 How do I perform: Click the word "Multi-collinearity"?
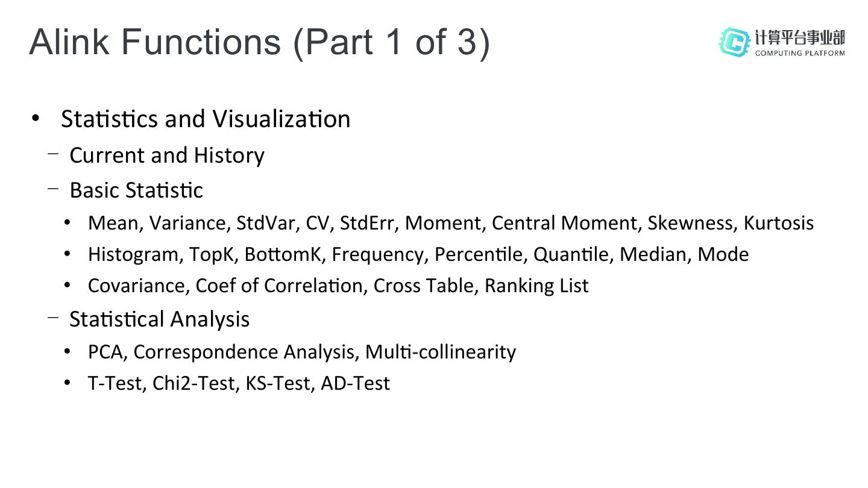click(440, 352)
